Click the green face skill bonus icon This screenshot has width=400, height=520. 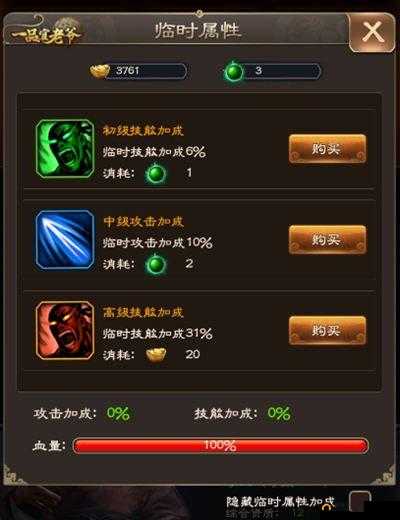(x=65, y=149)
